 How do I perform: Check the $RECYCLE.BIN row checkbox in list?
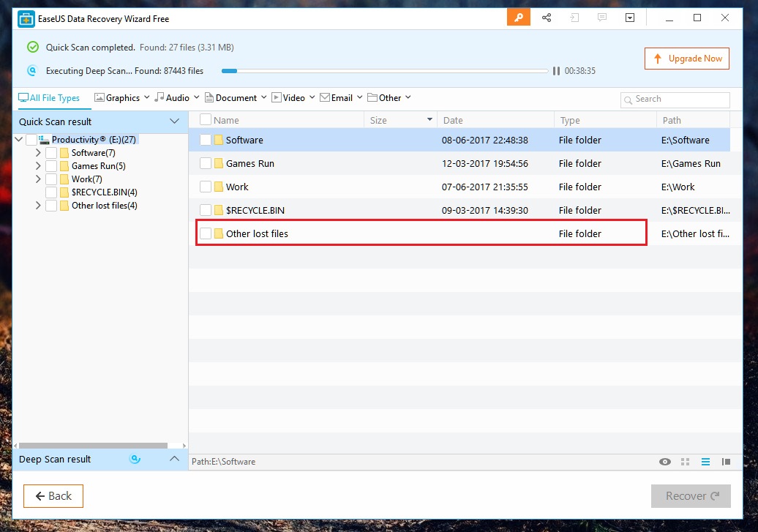[206, 210]
